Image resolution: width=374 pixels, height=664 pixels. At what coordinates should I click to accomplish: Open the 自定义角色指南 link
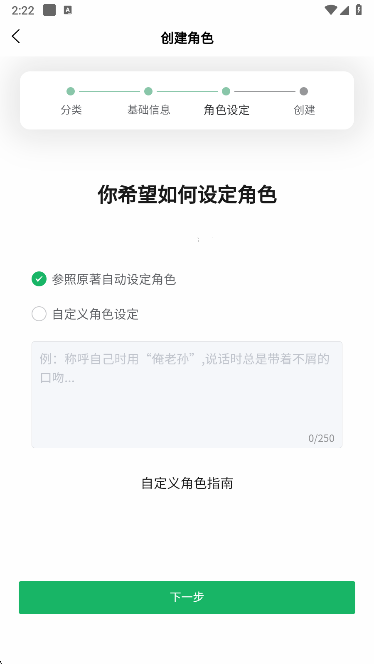point(187,483)
